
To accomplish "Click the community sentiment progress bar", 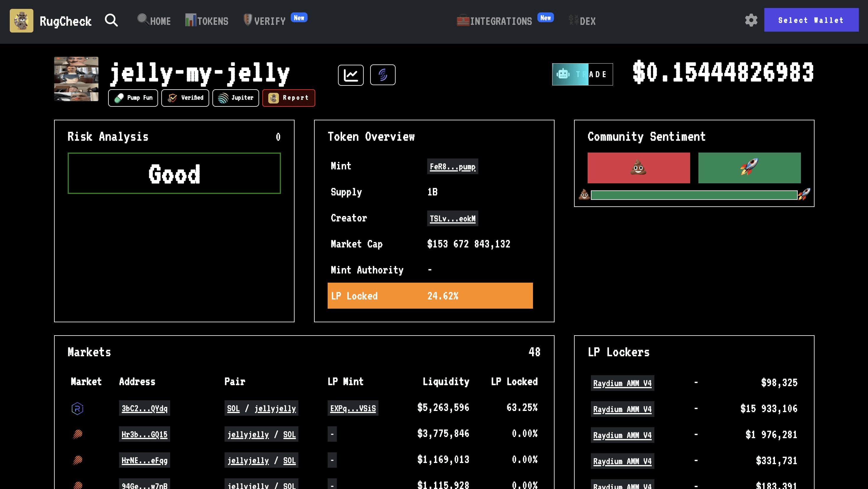I will (x=694, y=195).
